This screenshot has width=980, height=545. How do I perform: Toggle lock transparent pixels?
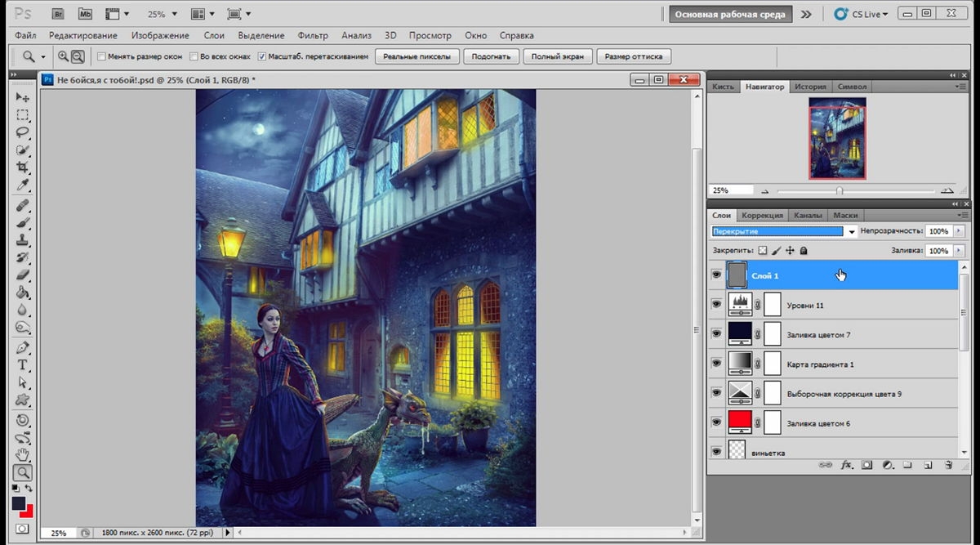pos(763,251)
